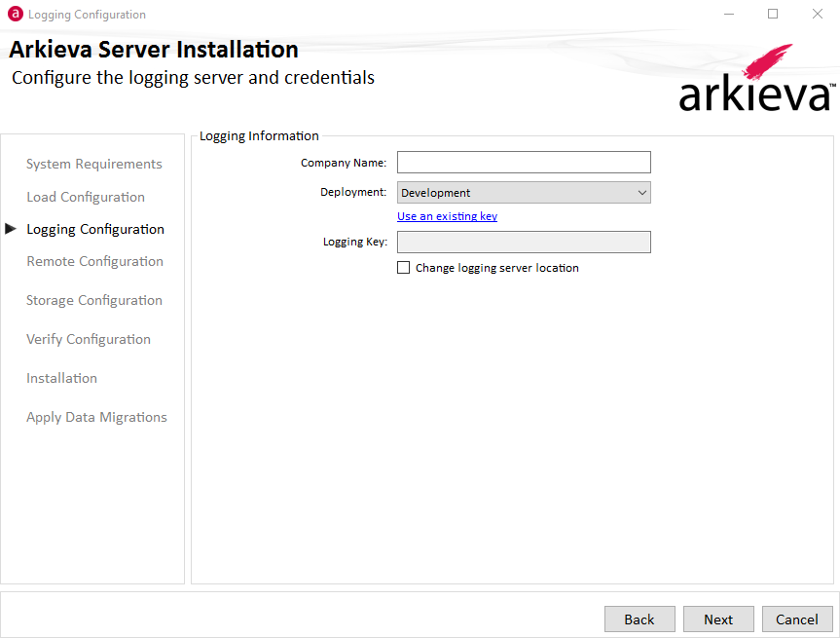Follow the Use an existing key link
This screenshot has width=840, height=638.
click(x=447, y=216)
